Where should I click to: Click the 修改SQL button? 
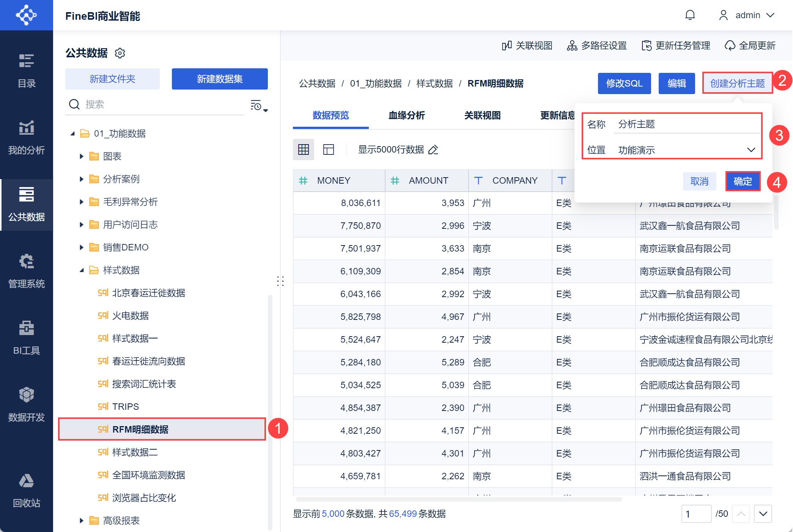(x=624, y=83)
